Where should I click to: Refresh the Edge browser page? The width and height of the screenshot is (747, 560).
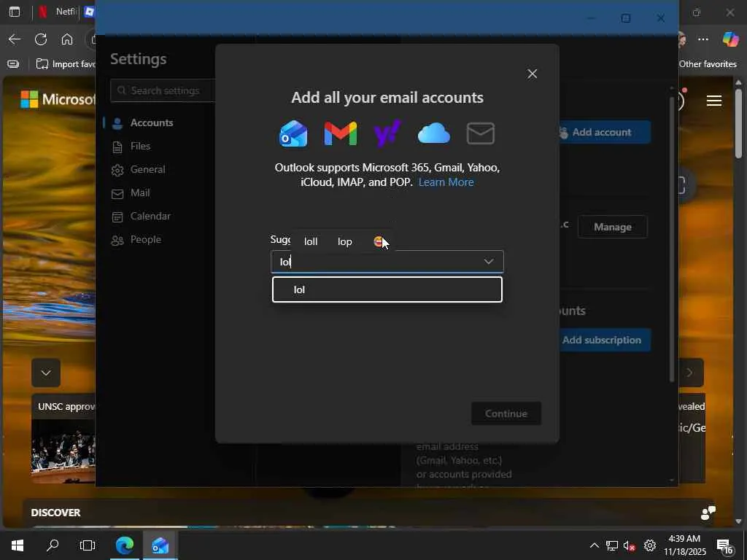[x=41, y=39]
